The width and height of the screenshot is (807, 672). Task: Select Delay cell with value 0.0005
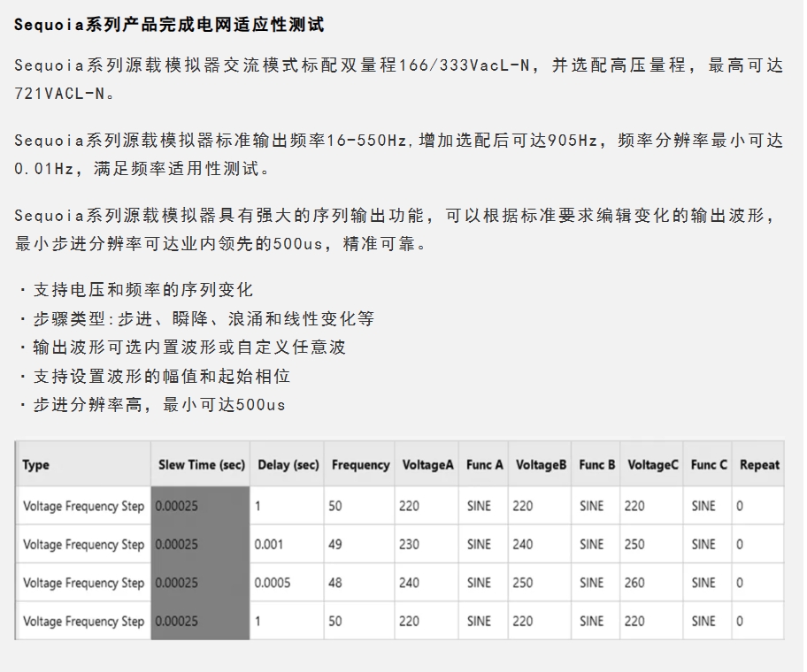pos(288,583)
